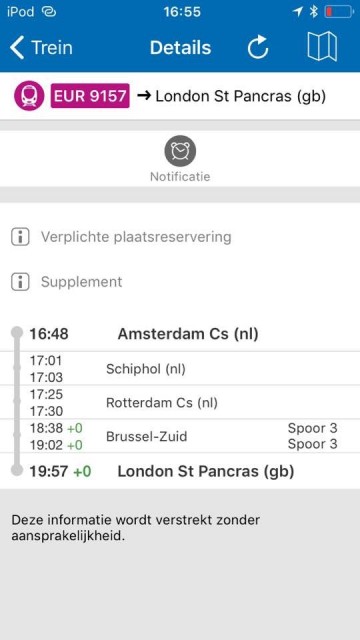
Task: Open the map view icon
Action: (322, 47)
